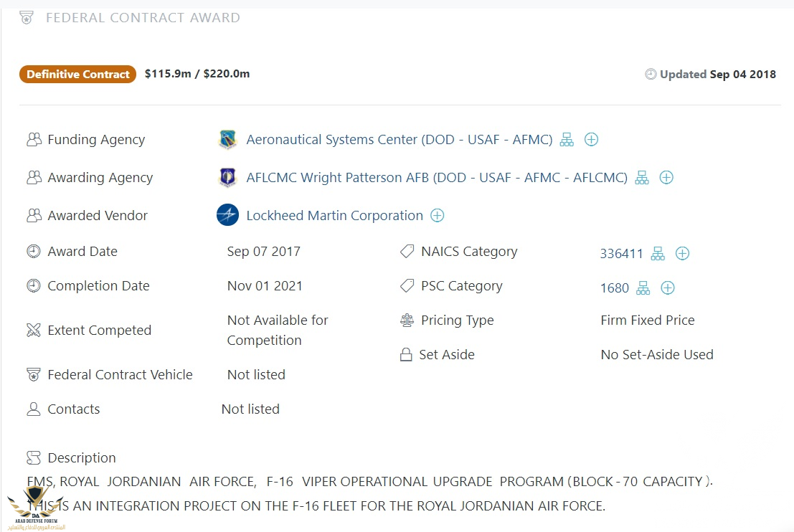The image size is (794, 532).
Task: Open AFLCMC Wright Patterson AFB link
Action: (x=436, y=178)
